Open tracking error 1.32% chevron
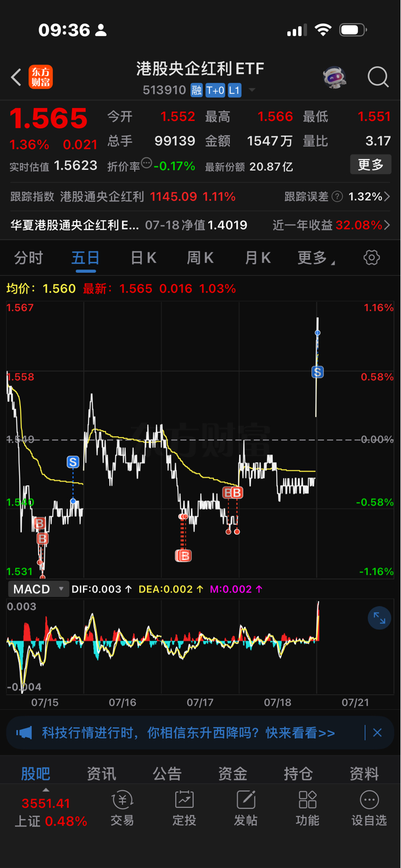 coord(387,197)
